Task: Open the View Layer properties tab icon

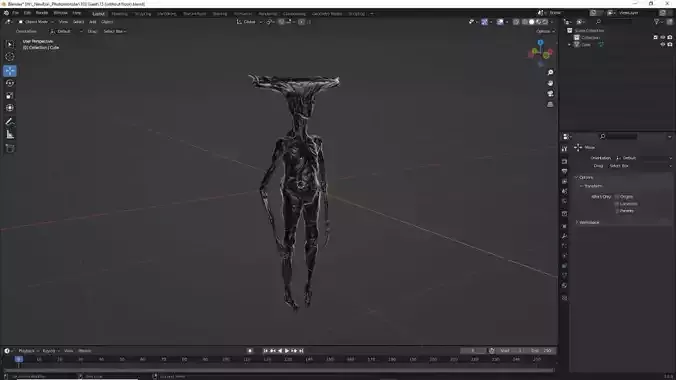Action: 564,181
